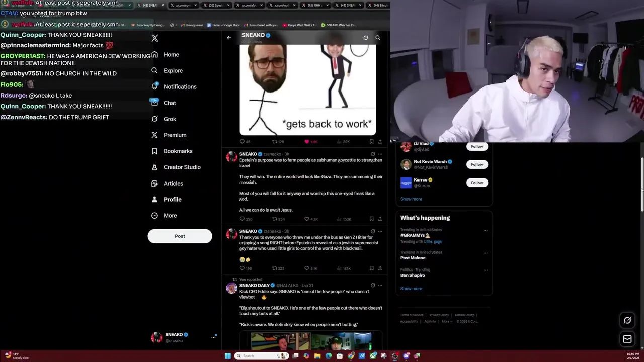View analytics of the 29K views post
This screenshot has height=362, width=644.
pos(344,142)
